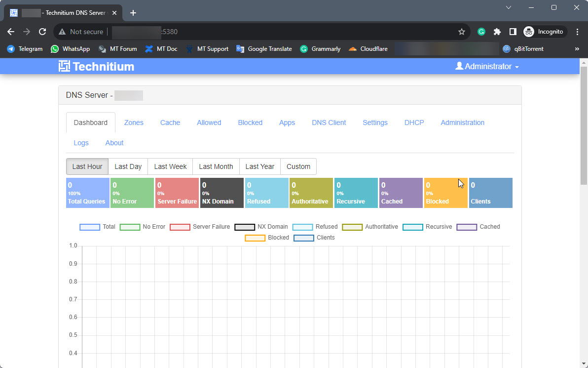
Task: Click the Server Failure stat tile
Action: pyautogui.click(x=177, y=193)
